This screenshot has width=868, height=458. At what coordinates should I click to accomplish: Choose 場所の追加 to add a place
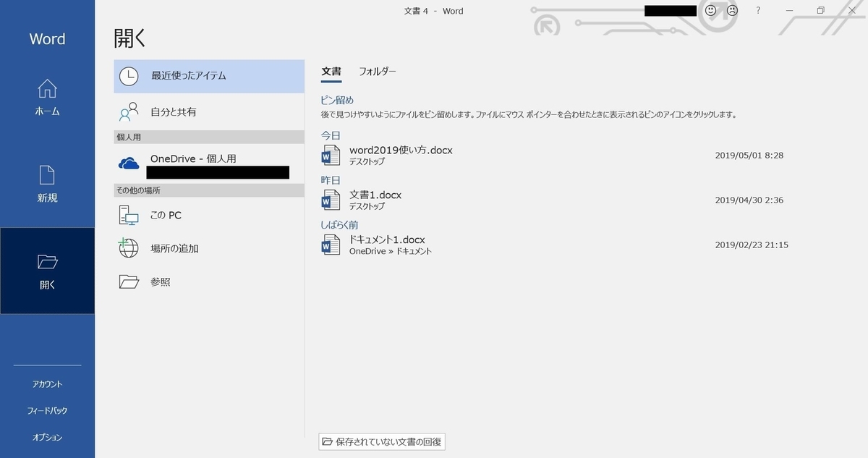pyautogui.click(x=209, y=248)
